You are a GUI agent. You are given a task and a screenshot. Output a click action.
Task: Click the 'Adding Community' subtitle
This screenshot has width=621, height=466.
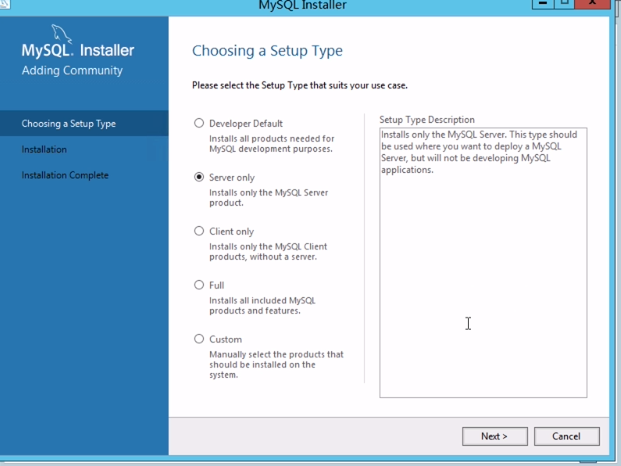tap(72, 70)
